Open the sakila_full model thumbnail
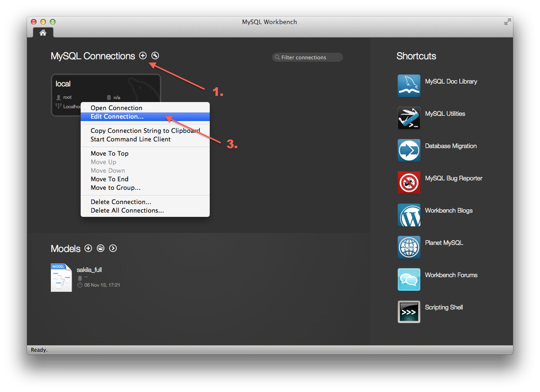 [61, 278]
